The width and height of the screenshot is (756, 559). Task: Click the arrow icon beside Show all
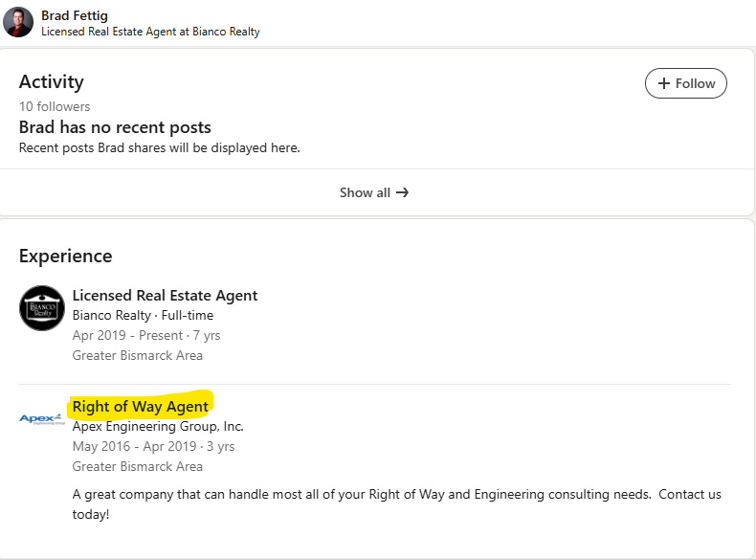403,192
